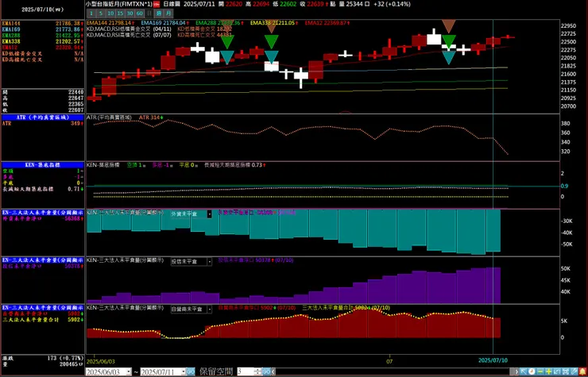The image size is (588, 377).
Task: Click the ATR 314 legend in chart
Action: point(151,117)
